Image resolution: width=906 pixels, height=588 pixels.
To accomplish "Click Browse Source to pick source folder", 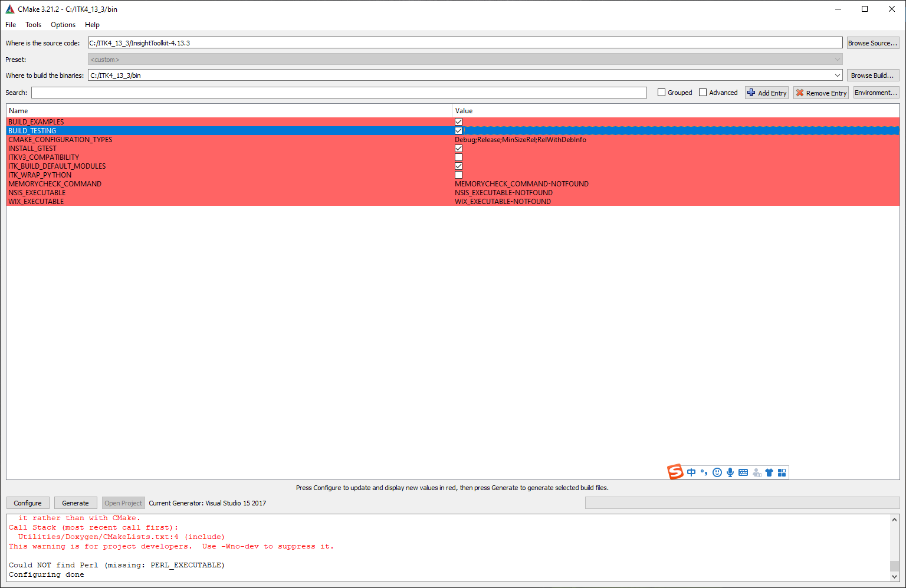I will 873,42.
